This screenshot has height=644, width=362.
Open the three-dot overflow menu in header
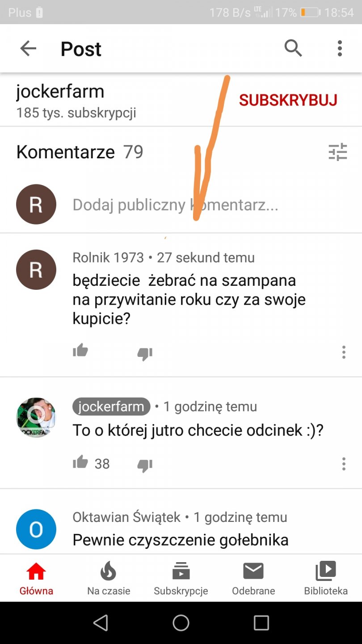(340, 48)
